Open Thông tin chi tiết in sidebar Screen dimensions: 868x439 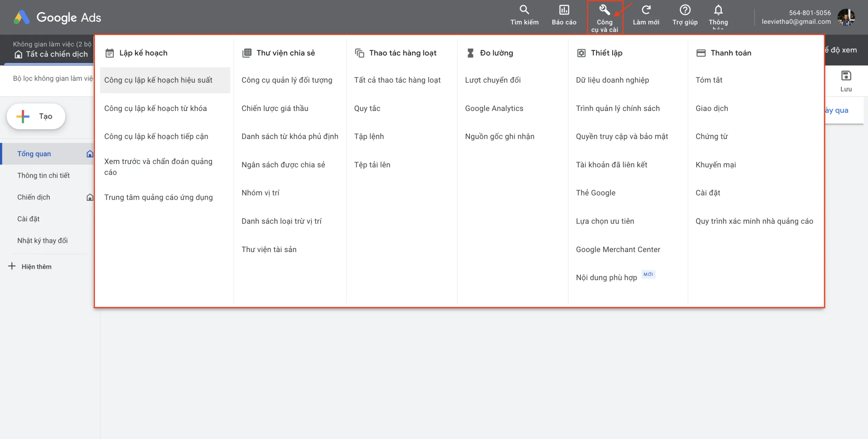(43, 175)
